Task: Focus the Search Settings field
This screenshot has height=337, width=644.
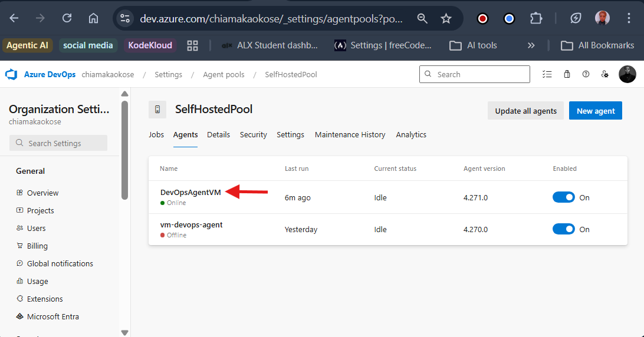Action: 58,143
